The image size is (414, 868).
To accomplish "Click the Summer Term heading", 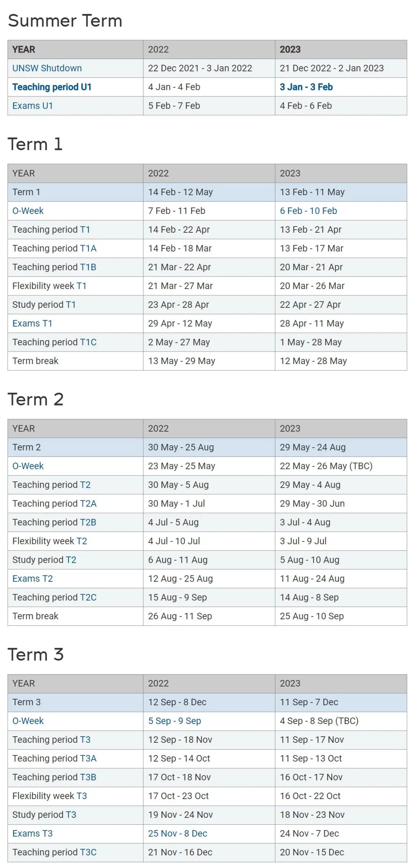I will tap(65, 21).
